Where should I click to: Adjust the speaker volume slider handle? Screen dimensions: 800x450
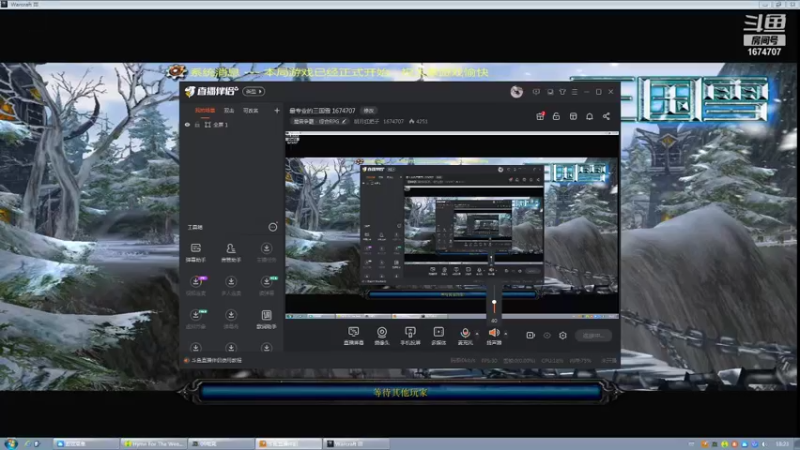point(494,303)
